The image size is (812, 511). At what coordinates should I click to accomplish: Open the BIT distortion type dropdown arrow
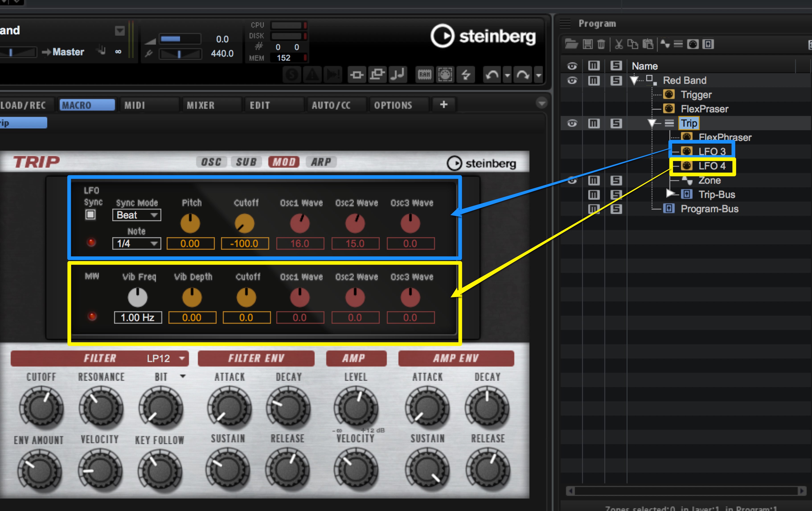coord(183,376)
